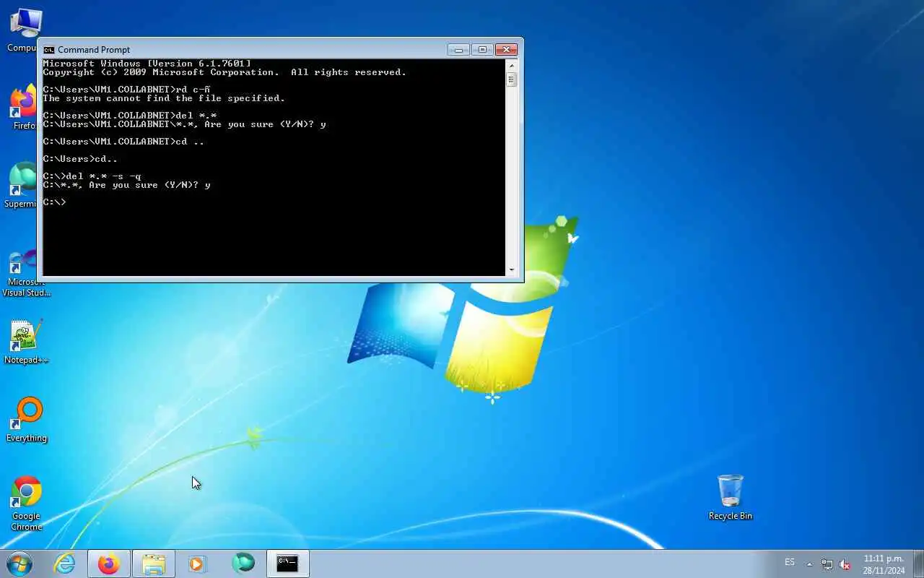Open the network tray icon

pos(827,564)
